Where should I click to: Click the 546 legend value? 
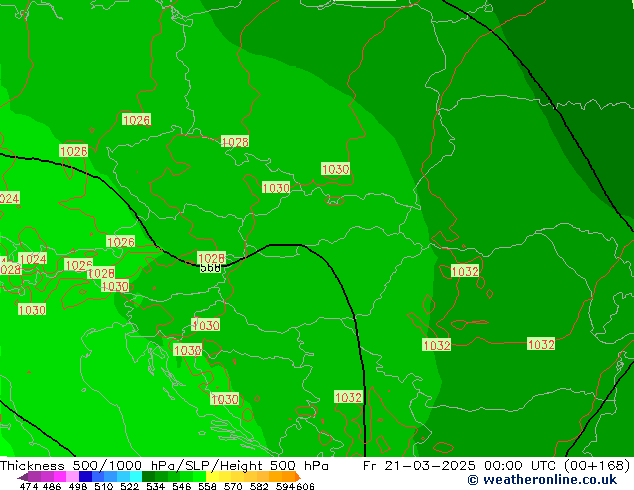pyautogui.click(x=181, y=486)
